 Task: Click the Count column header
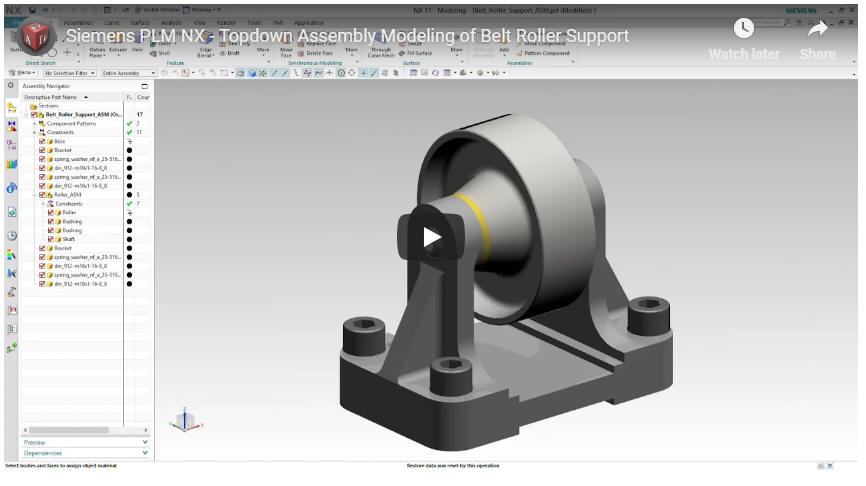143,97
